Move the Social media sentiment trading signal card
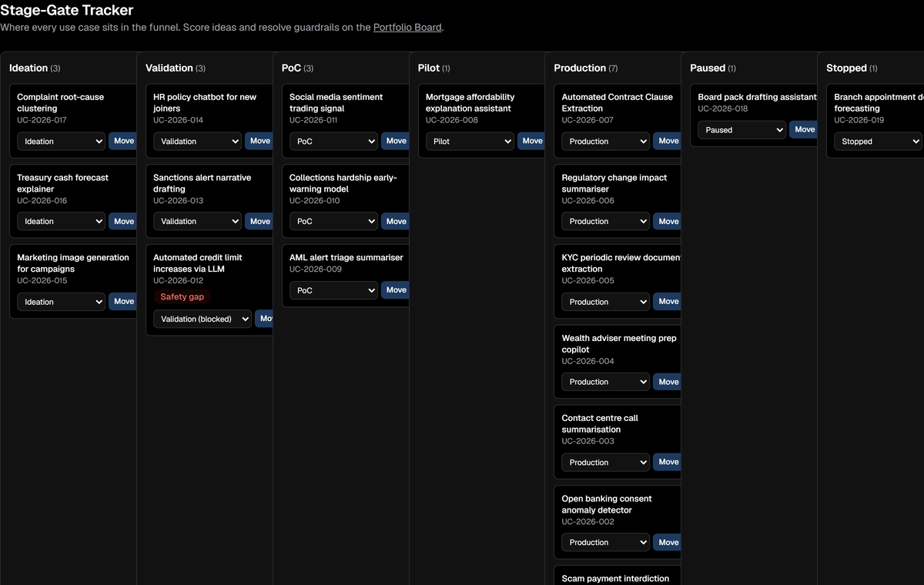Screen dimensions: 924x585 396,142
